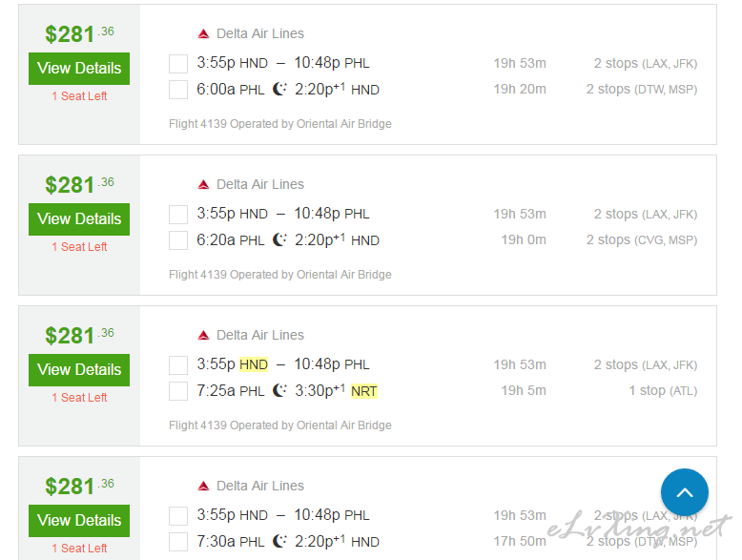Click the blue scroll-to-top arrow button

[x=684, y=492]
